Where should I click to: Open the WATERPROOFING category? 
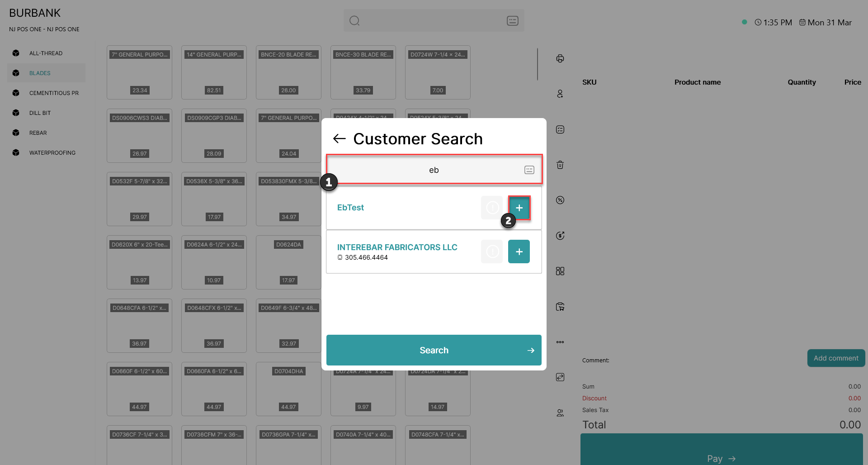[46, 152]
